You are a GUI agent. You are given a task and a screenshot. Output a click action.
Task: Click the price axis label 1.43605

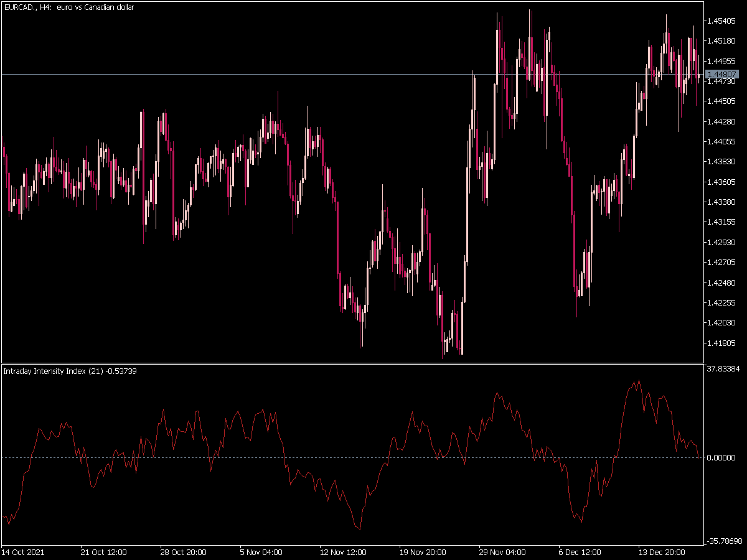point(721,182)
